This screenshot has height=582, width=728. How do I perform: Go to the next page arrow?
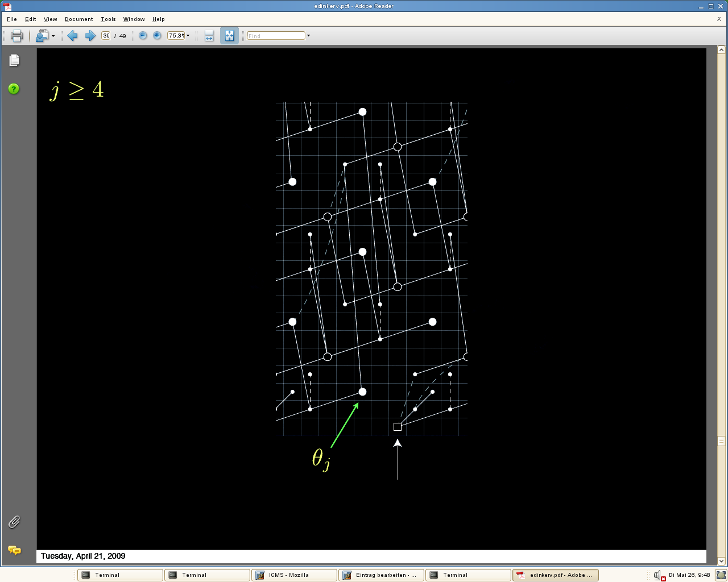click(x=90, y=36)
